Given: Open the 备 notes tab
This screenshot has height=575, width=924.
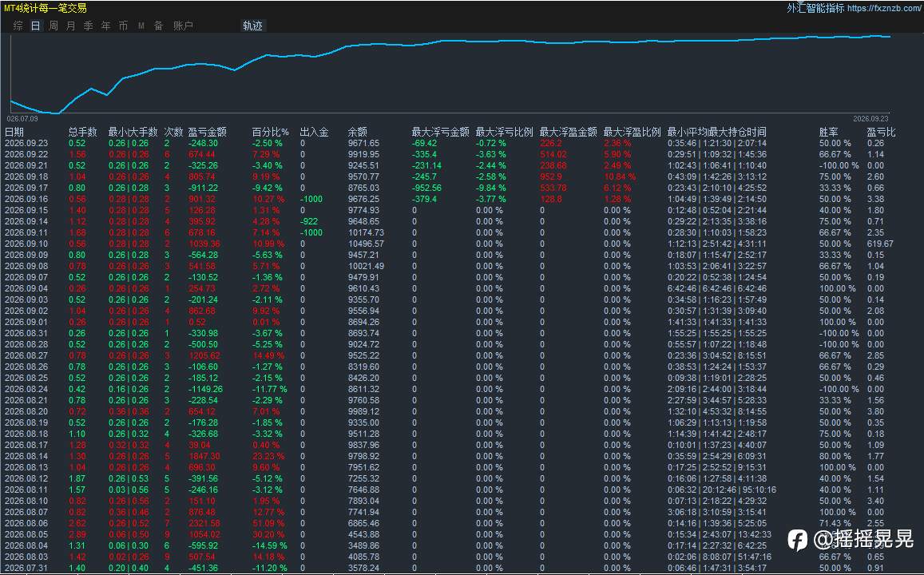Looking at the screenshot, I should [x=158, y=26].
